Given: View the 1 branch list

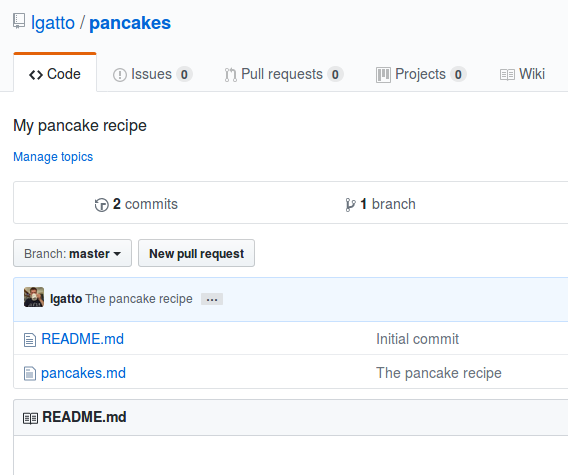Looking at the screenshot, I should point(380,204).
